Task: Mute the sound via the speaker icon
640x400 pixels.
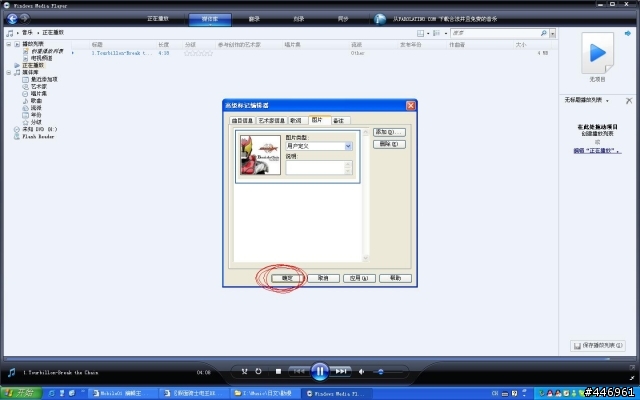Action: (x=361, y=371)
